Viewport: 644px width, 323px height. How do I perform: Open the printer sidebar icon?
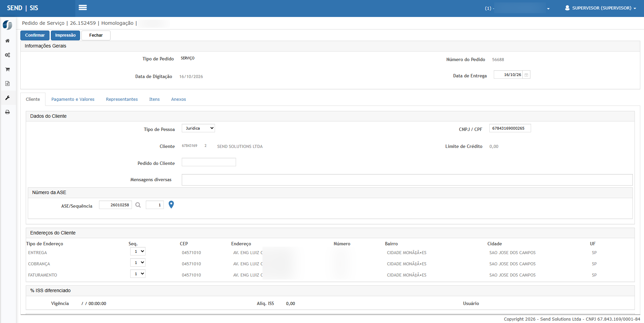coord(7,112)
